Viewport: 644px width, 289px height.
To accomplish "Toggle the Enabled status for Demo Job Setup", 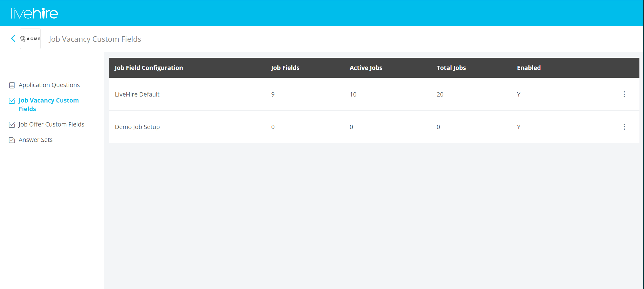I will coord(518,127).
